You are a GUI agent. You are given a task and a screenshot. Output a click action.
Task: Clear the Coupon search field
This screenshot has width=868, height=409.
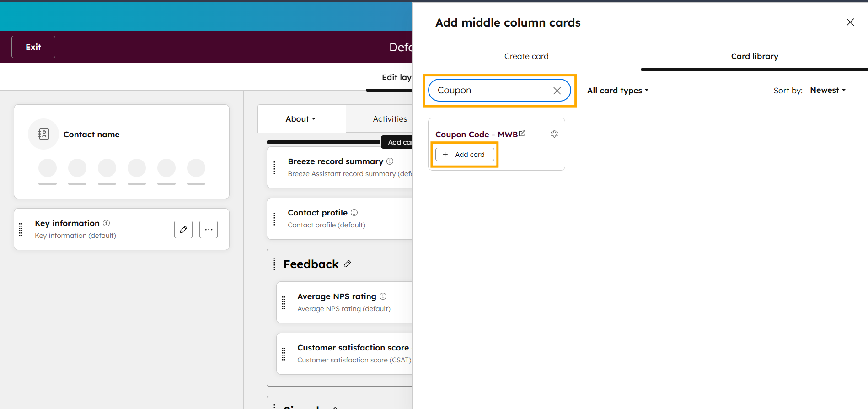[x=557, y=91]
